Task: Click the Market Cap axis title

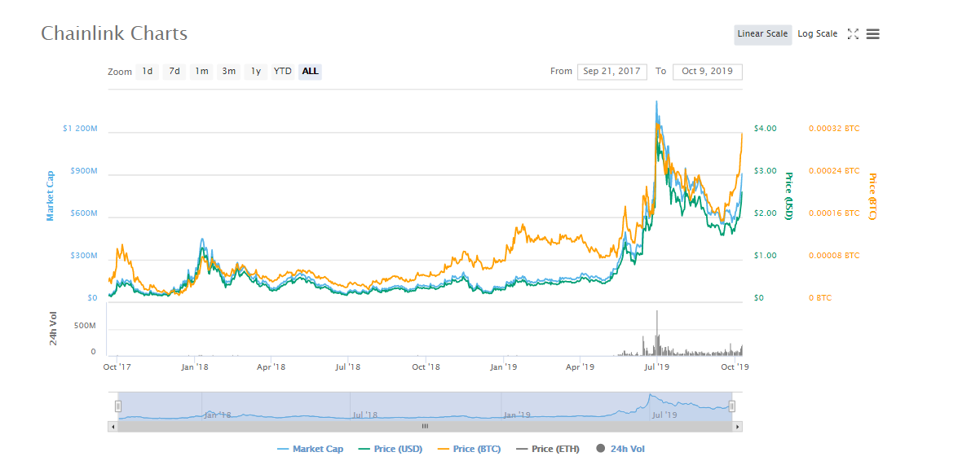Action: pos(51,195)
